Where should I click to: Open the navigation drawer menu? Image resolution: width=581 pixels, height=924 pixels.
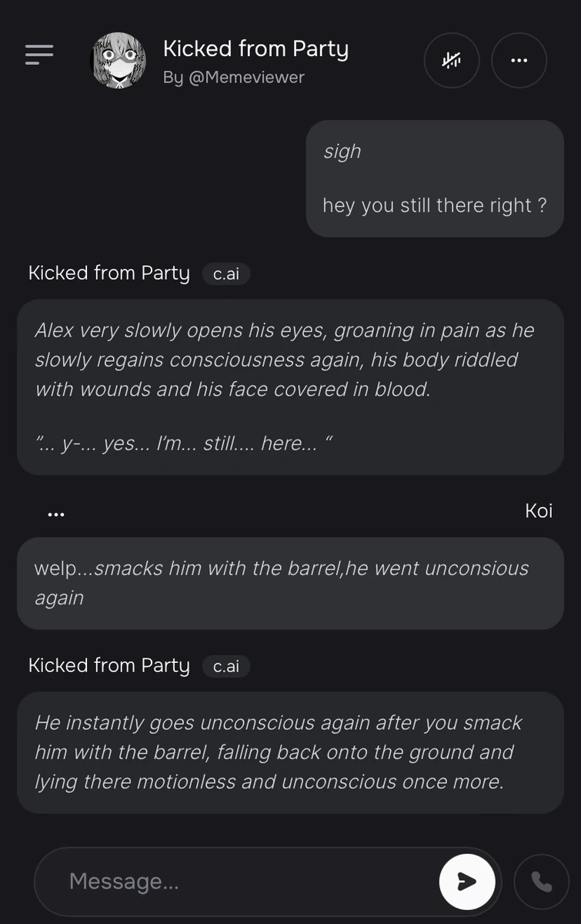[38, 54]
